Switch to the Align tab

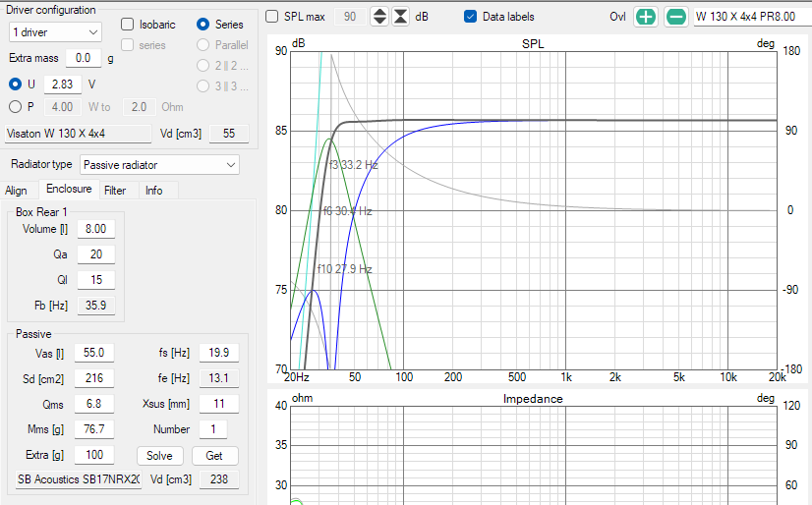click(16, 191)
